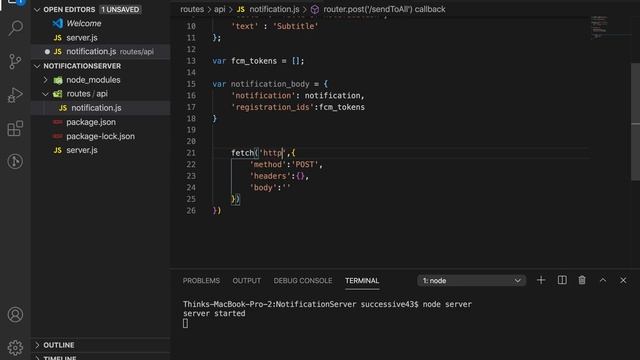Viewport: 640px width, 360px height.
Task: Click the 'server started' terminal output
Action: pyautogui.click(x=214, y=313)
